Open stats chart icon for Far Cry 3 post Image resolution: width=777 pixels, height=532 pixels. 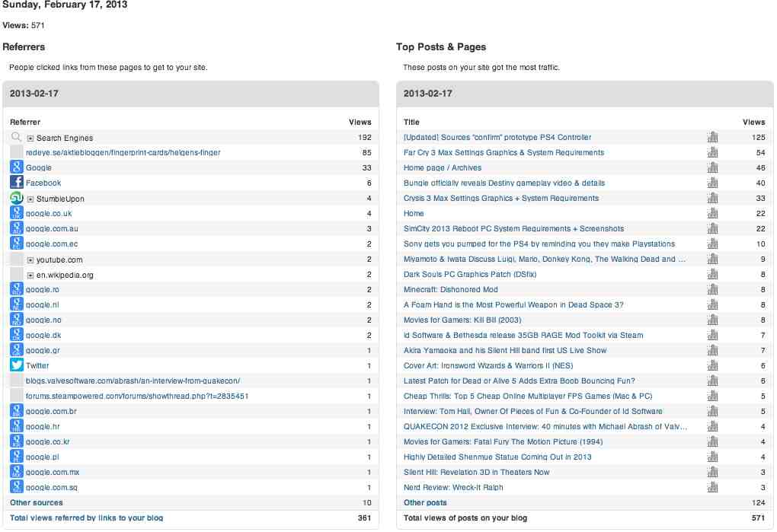[713, 152]
